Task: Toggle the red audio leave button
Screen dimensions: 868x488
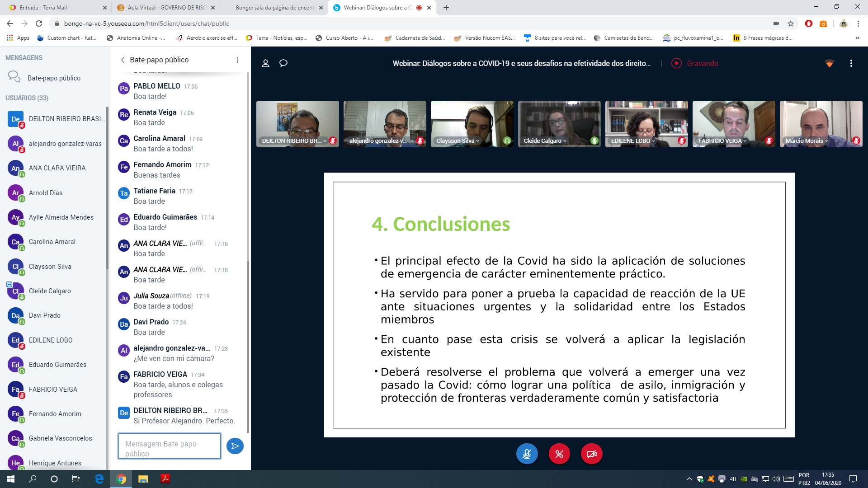Action: [559, 454]
